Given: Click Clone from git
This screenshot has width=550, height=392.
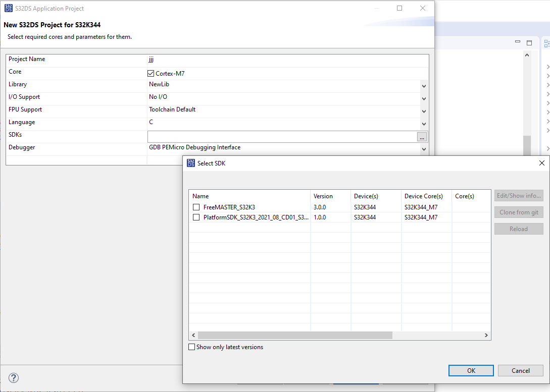Looking at the screenshot, I should [x=519, y=212].
